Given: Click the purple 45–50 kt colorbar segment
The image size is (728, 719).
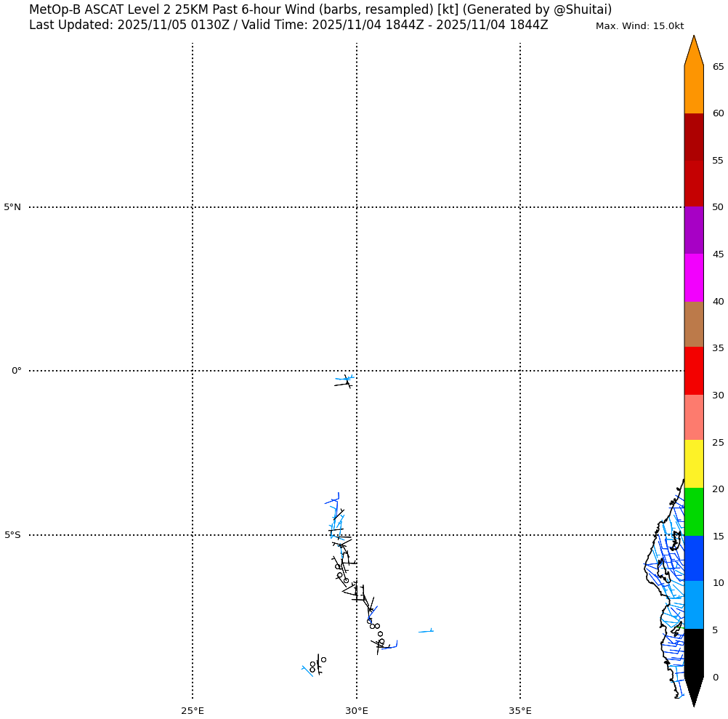Looking at the screenshot, I should [694, 230].
